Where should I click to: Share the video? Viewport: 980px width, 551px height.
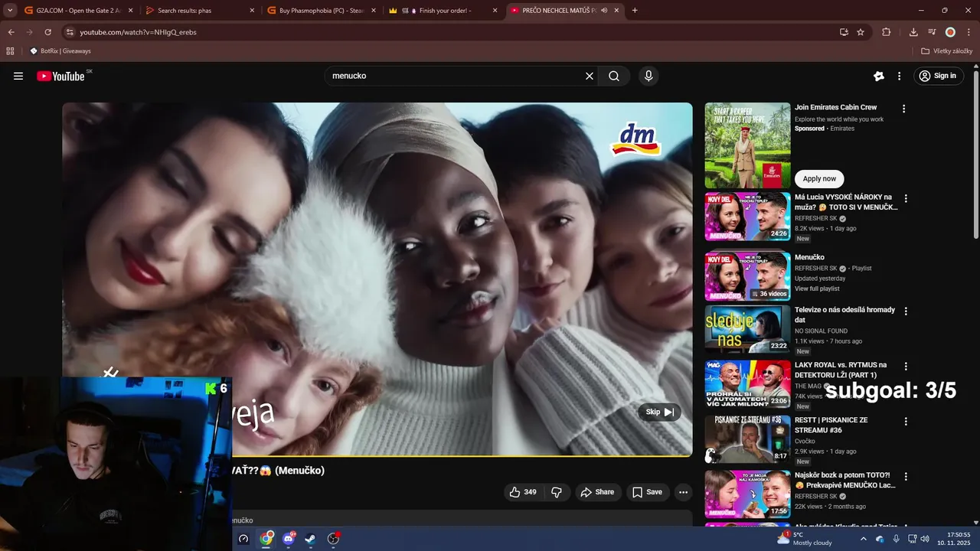point(597,492)
